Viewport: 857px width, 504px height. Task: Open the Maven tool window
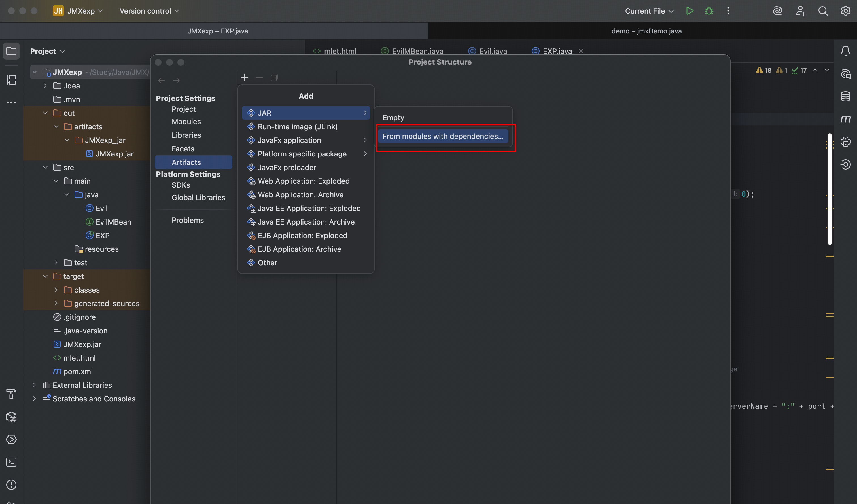[x=845, y=119]
